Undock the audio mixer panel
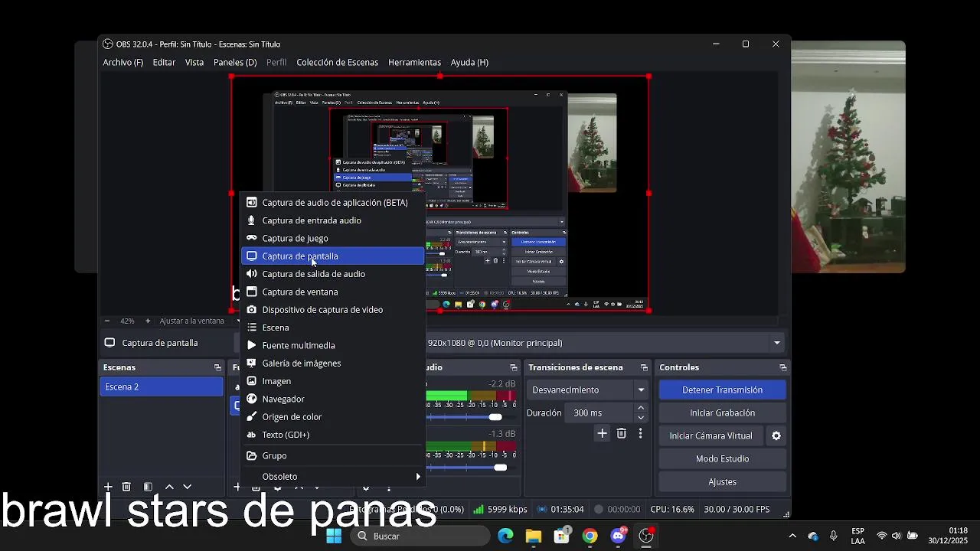 click(513, 367)
